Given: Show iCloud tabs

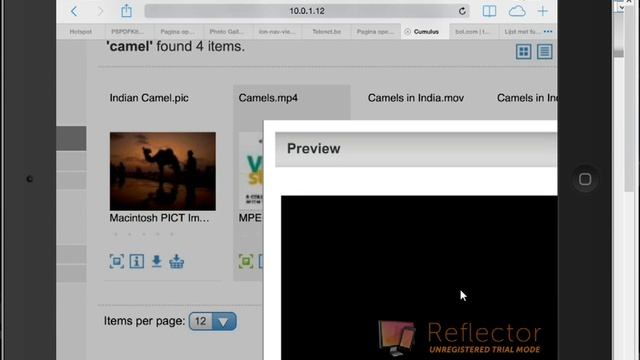Looking at the screenshot, I should pyautogui.click(x=517, y=11).
